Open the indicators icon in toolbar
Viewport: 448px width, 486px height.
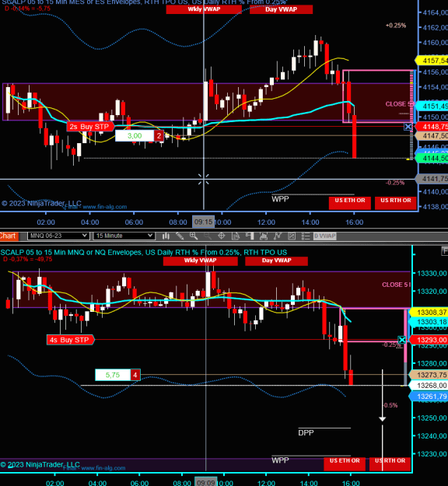click(264, 236)
